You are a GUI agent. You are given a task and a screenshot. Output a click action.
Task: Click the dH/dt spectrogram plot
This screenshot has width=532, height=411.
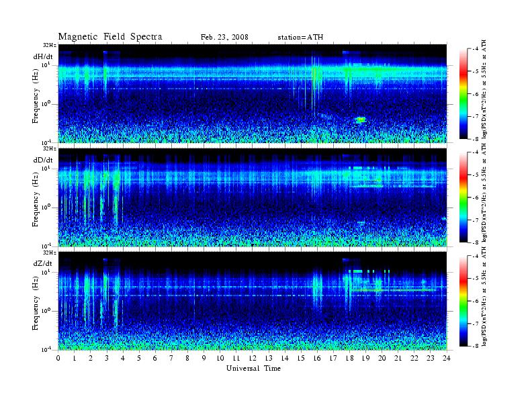pyautogui.click(x=253, y=93)
